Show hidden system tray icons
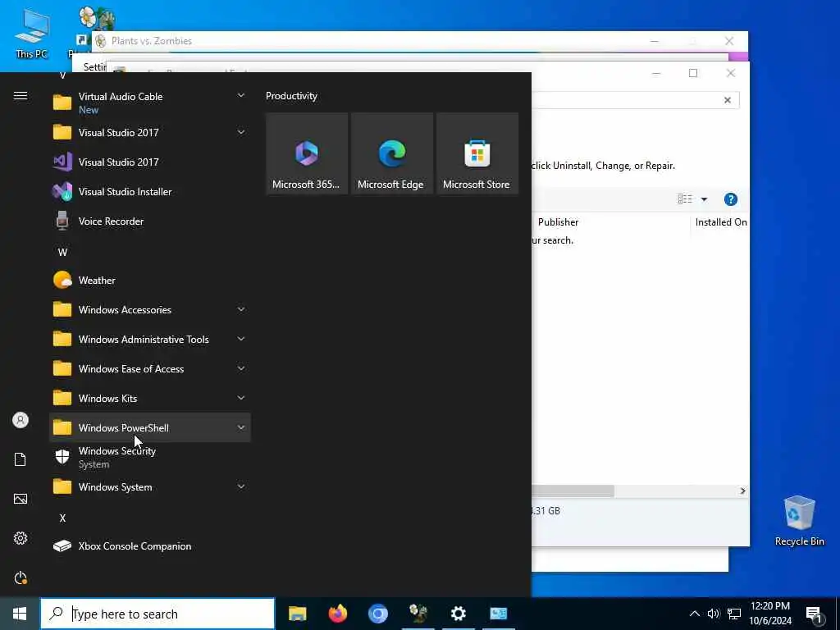 [x=694, y=614]
